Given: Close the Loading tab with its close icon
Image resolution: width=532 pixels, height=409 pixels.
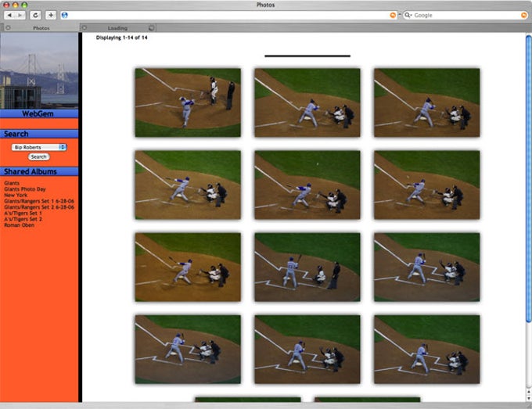Looking at the screenshot, I should pos(84,28).
